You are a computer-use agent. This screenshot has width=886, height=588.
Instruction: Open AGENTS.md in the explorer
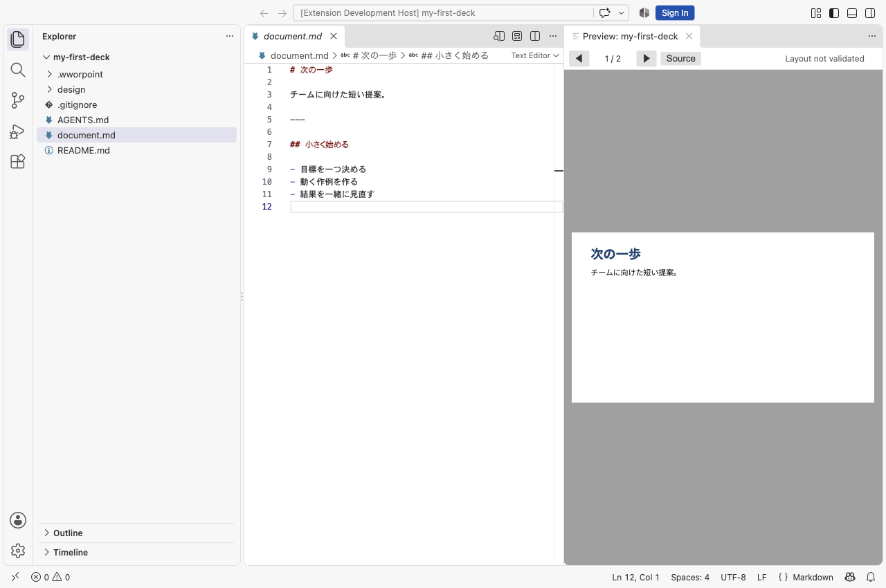pyautogui.click(x=136, y=120)
